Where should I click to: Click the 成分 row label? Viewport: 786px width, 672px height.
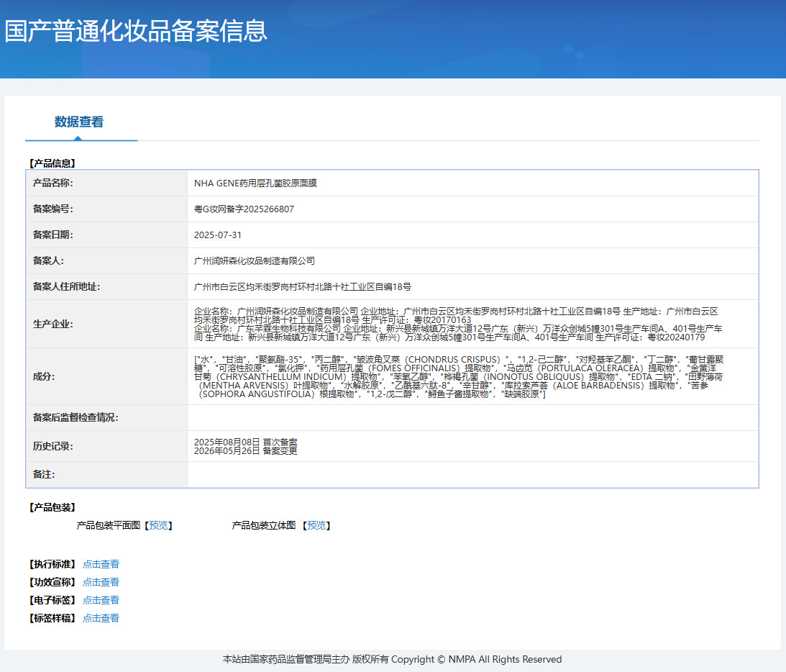pos(44,376)
